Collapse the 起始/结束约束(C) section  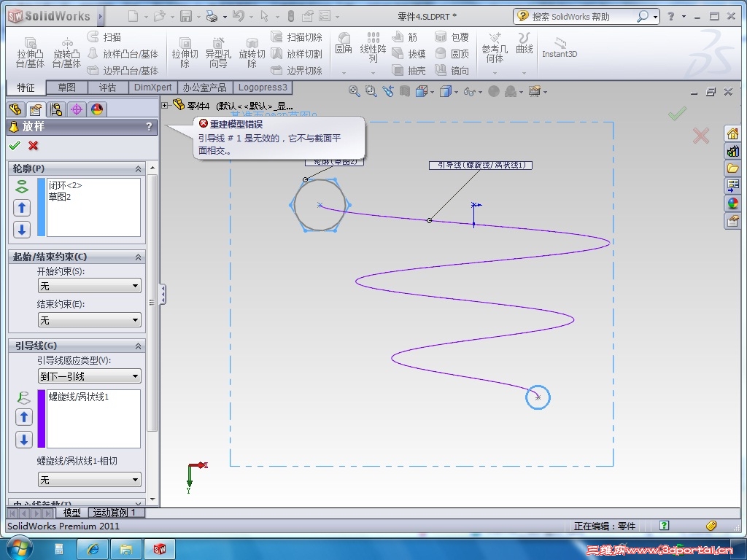(x=138, y=257)
